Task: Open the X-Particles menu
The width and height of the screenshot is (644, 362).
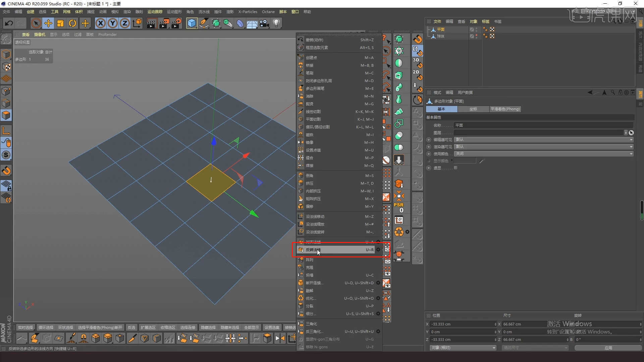Action: tap(248, 11)
